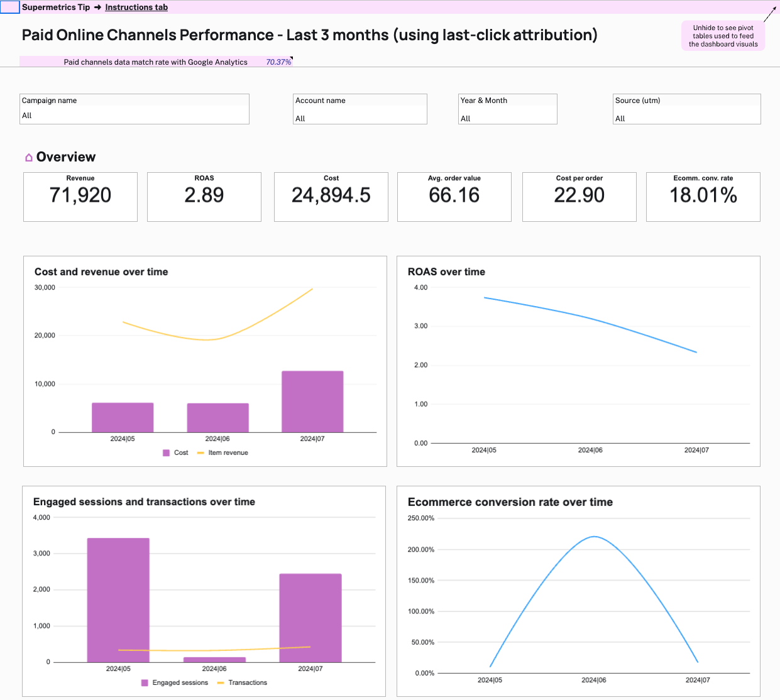780x700 pixels.
Task: Click the purple Cost legend marker
Action: [167, 453]
